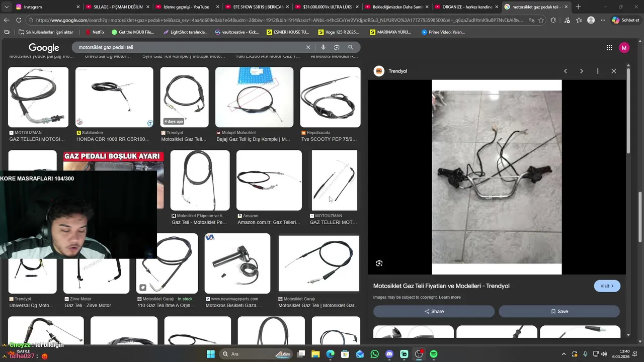Open Get the M3U8 File bookmark
This screenshot has width=644, height=362.
(133, 32)
